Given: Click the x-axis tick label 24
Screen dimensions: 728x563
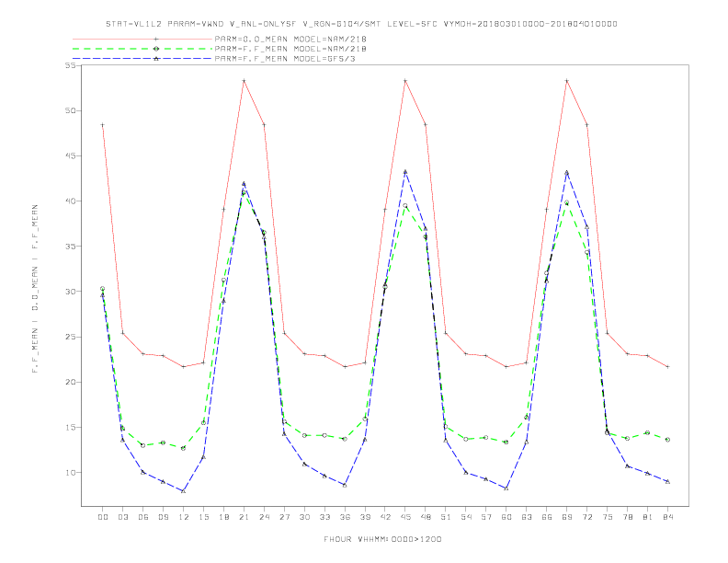Looking at the screenshot, I should click(x=264, y=517).
